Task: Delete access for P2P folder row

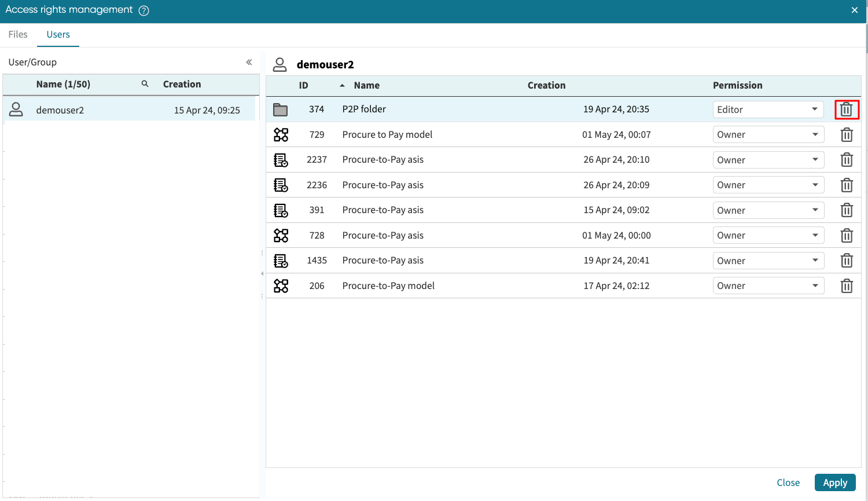Action: (847, 109)
